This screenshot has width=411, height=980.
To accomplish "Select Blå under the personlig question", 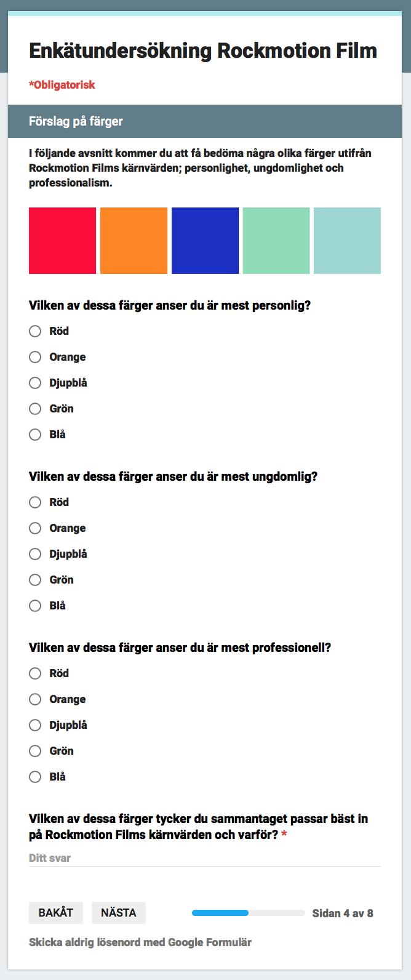I will coord(35,435).
